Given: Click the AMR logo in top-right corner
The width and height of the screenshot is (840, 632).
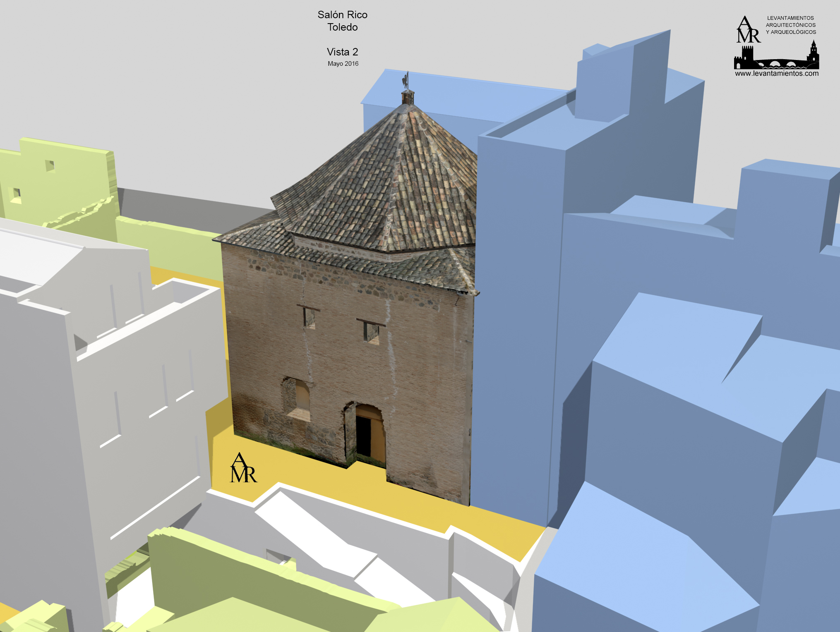Looking at the screenshot, I should (748, 30).
